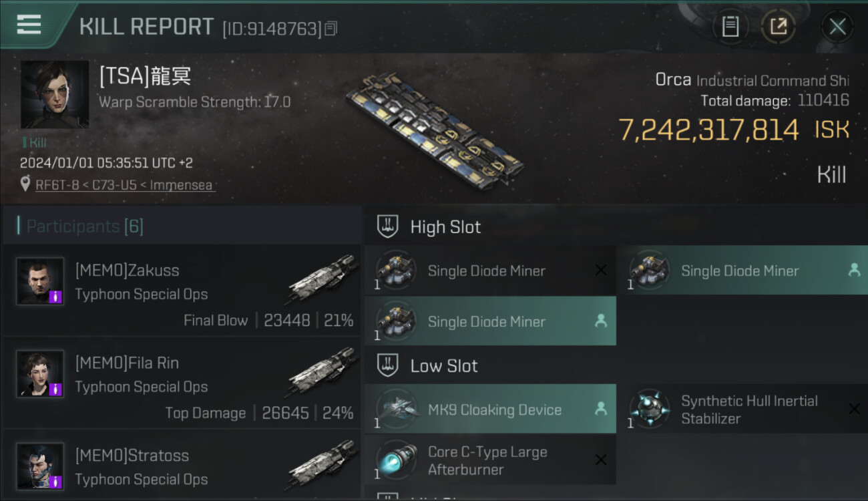Close the kill report window
This screenshot has width=868, height=501.
pyautogui.click(x=837, y=27)
